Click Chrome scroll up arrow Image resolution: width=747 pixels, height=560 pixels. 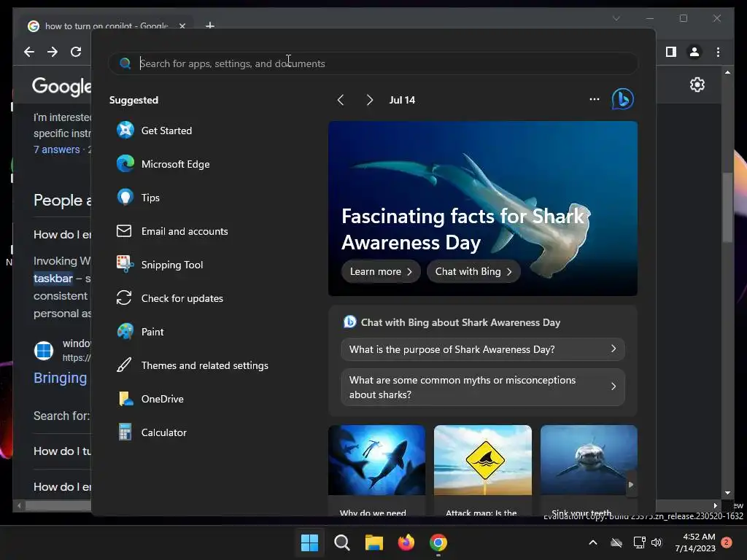(727, 72)
